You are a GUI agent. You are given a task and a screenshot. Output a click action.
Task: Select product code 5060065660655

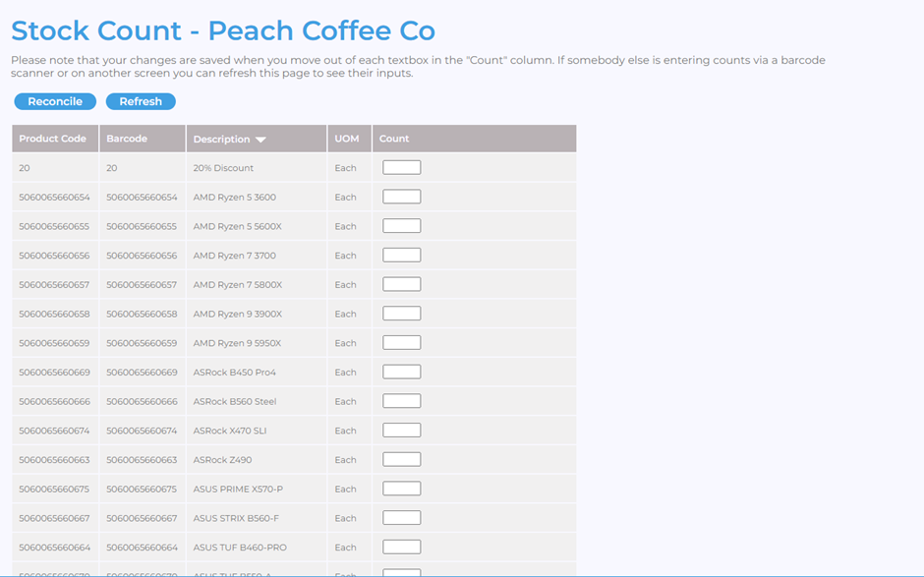(x=54, y=226)
